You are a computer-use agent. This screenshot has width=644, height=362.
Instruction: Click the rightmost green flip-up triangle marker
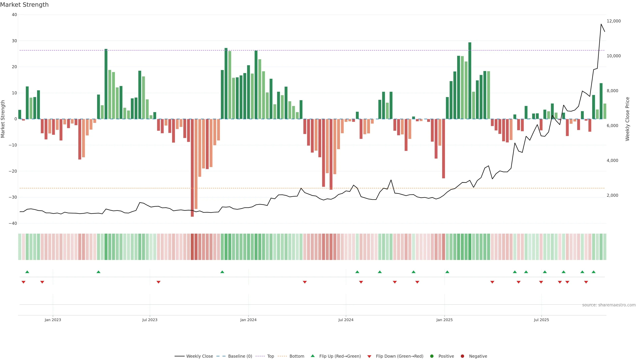coord(594,272)
